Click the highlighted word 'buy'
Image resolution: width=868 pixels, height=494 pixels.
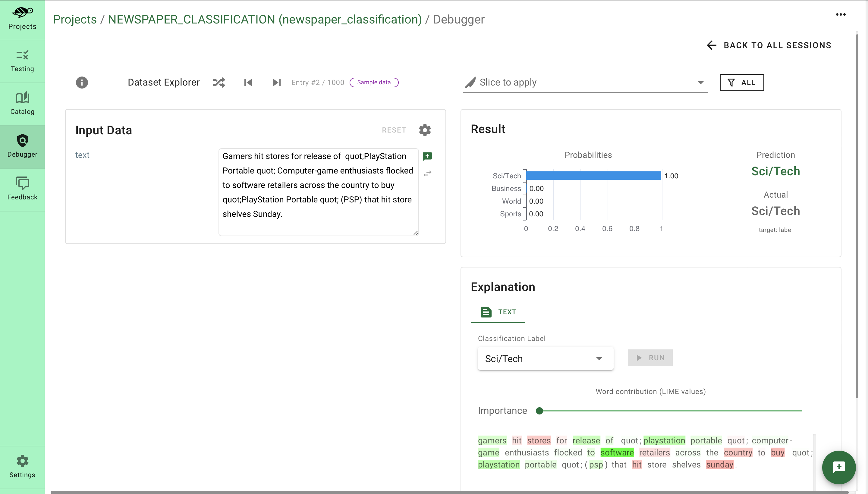pyautogui.click(x=777, y=453)
